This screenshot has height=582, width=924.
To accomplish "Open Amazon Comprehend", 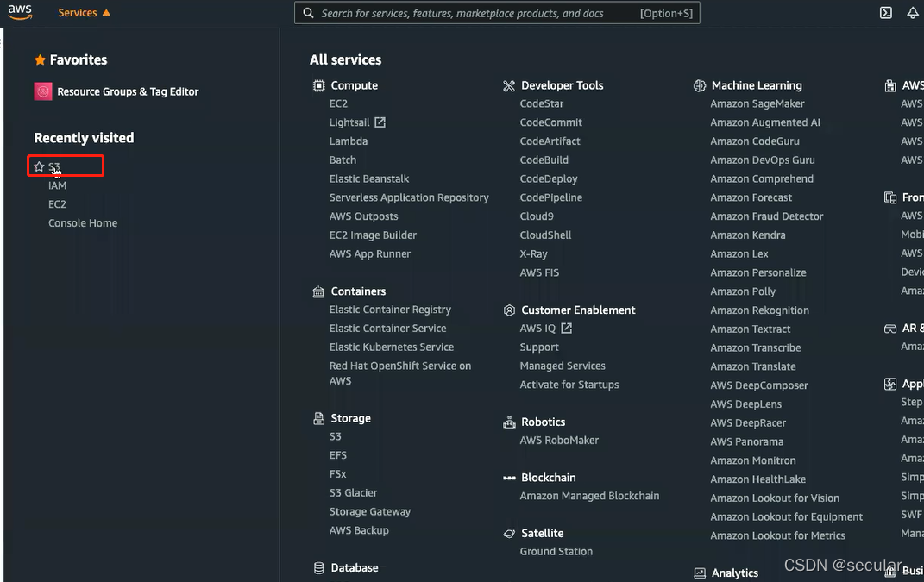I will click(762, 179).
